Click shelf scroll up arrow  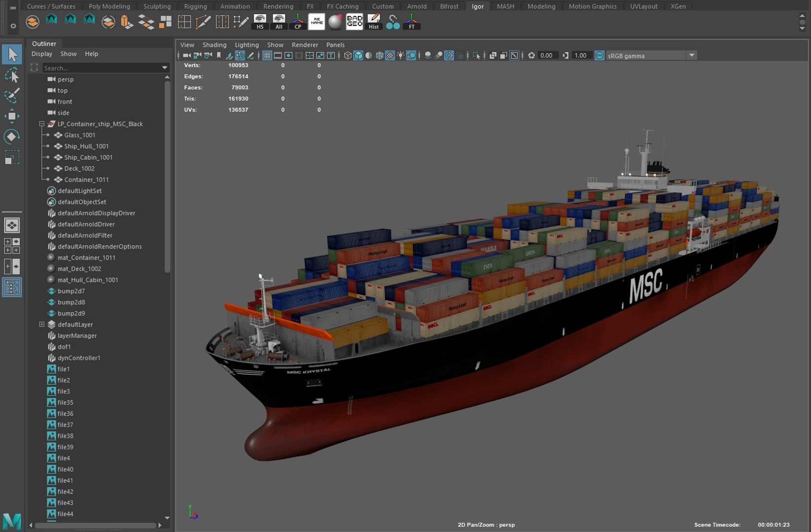point(802,17)
